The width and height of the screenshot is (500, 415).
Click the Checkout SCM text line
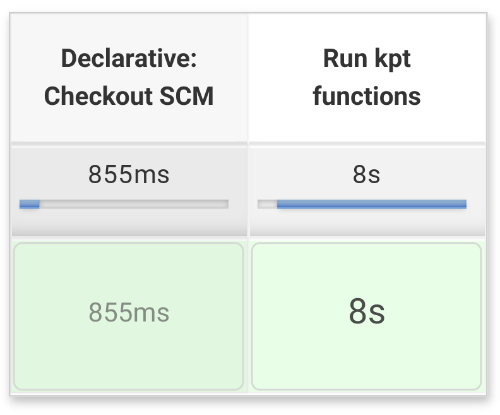[x=129, y=96]
